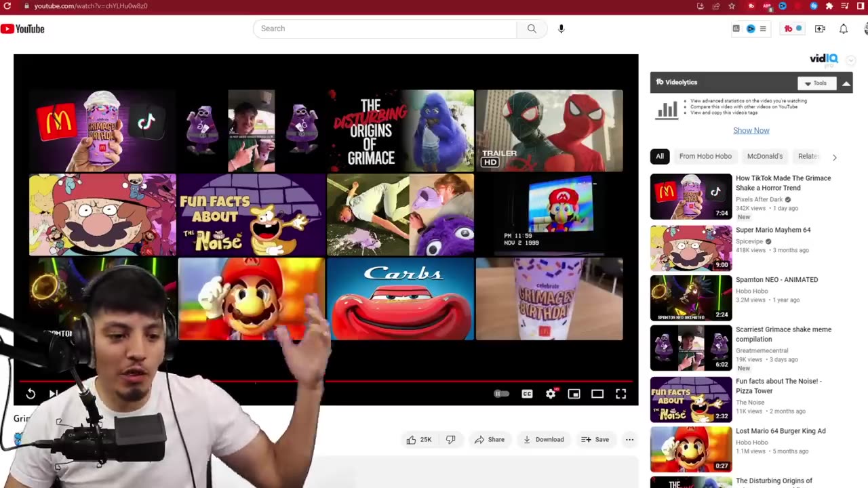Select the All filter chip
868x488 pixels.
pos(660,157)
